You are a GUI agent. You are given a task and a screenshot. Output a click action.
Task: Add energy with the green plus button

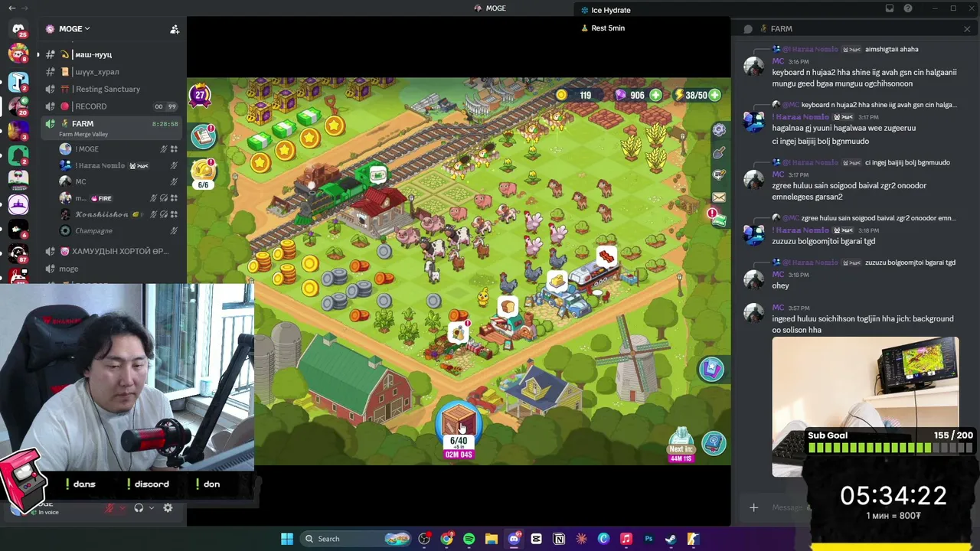714,96
